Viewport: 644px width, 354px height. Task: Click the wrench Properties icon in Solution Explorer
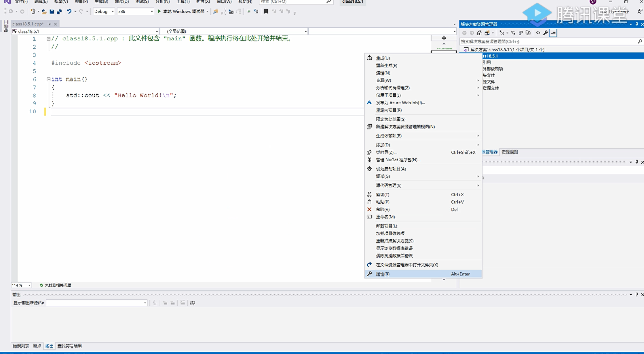click(x=546, y=33)
